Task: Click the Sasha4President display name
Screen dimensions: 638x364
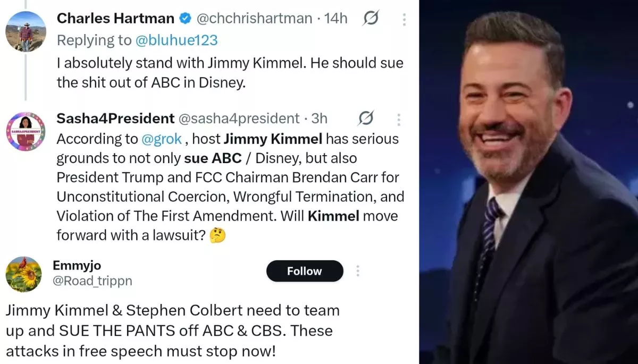Action: point(115,118)
